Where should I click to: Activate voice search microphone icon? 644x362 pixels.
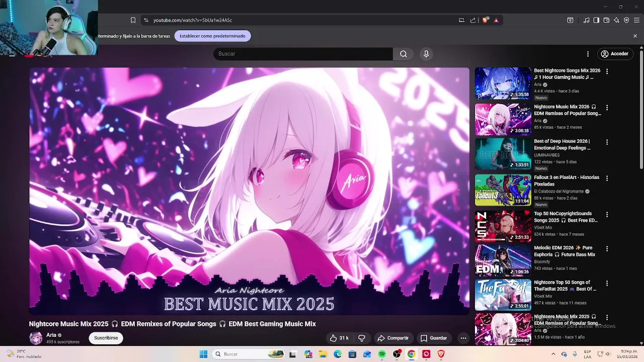[x=426, y=54]
